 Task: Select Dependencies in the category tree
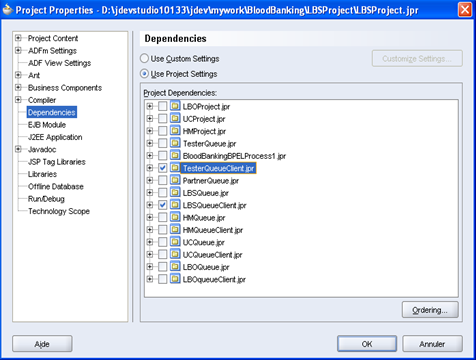pos(52,112)
